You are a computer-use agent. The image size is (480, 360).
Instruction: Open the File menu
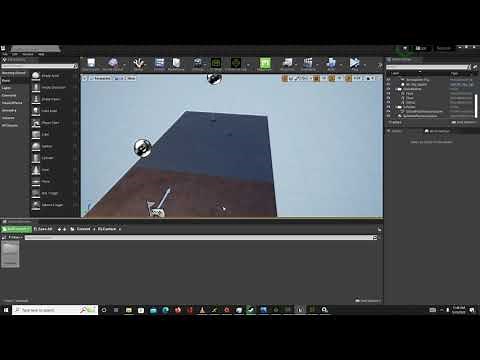coord(5,54)
